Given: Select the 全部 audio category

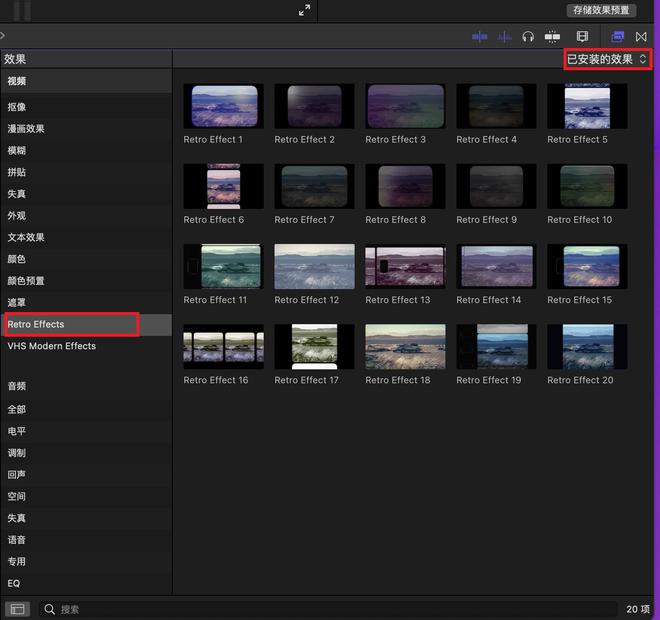Looking at the screenshot, I should 17,410.
